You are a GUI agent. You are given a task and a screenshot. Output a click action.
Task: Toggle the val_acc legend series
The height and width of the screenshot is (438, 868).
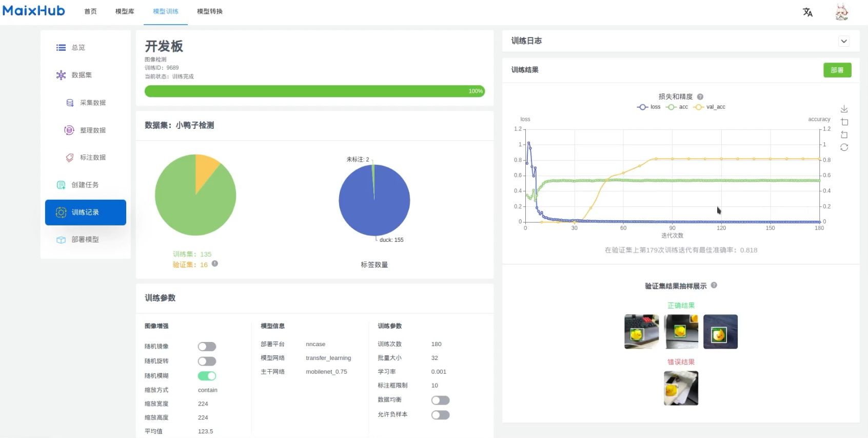tap(710, 107)
